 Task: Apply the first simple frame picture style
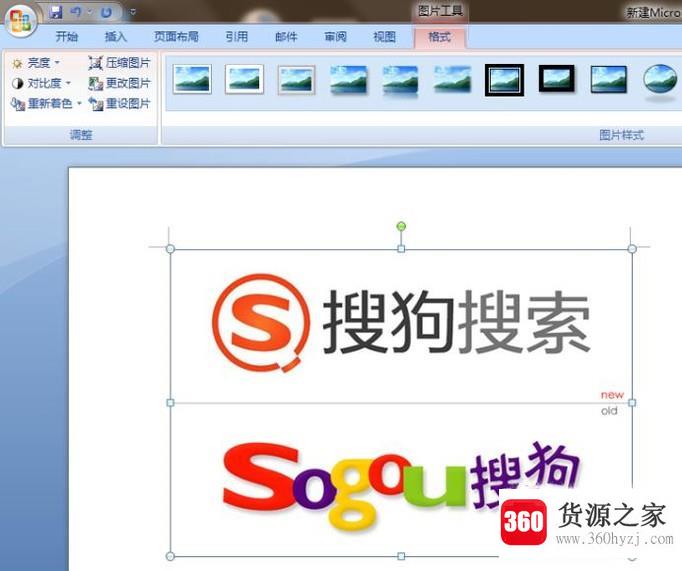point(192,79)
